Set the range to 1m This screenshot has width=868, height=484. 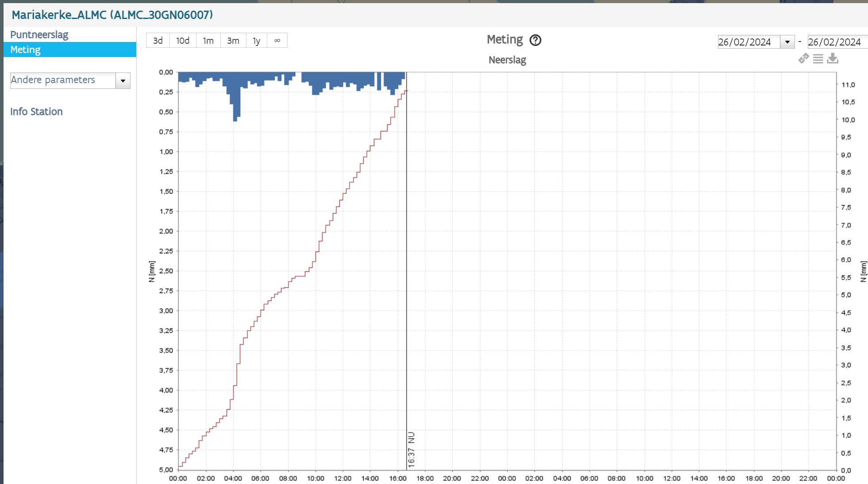pyautogui.click(x=208, y=41)
